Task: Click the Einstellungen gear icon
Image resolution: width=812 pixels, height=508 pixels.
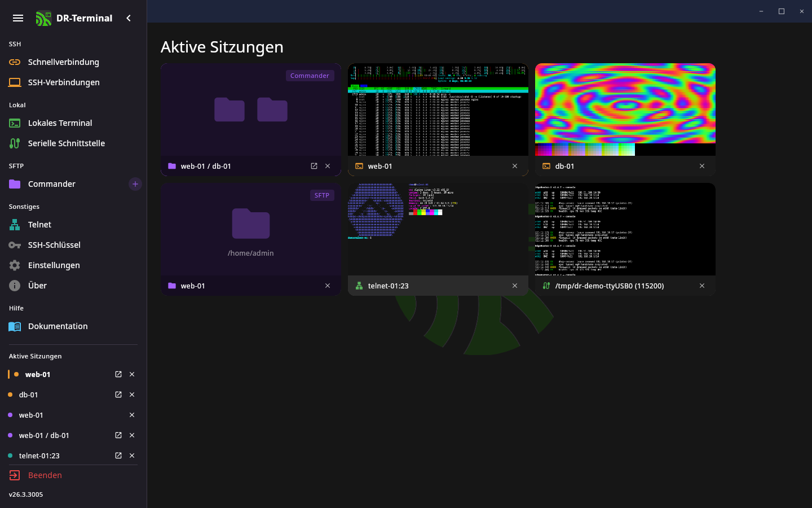Action: click(15, 265)
